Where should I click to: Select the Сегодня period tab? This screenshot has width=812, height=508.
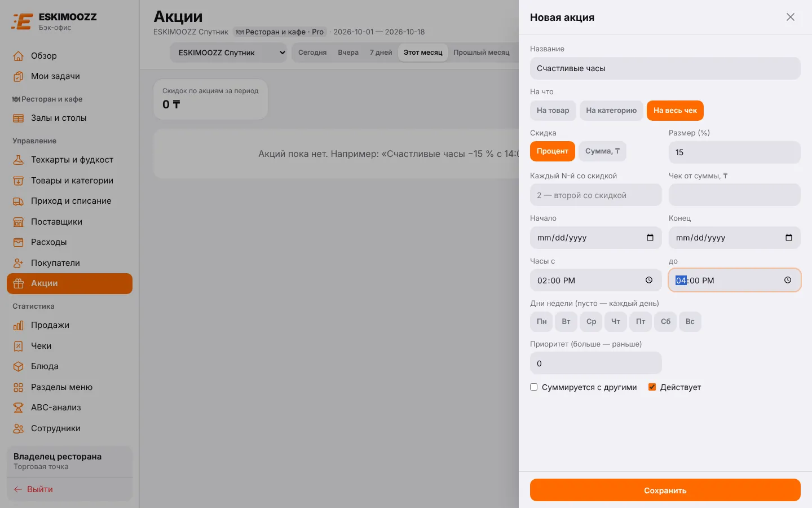pyautogui.click(x=312, y=52)
